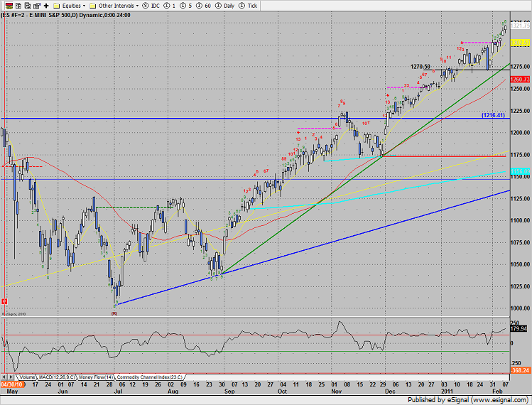Expand the Other Intervals dropdown

[x=114, y=6]
